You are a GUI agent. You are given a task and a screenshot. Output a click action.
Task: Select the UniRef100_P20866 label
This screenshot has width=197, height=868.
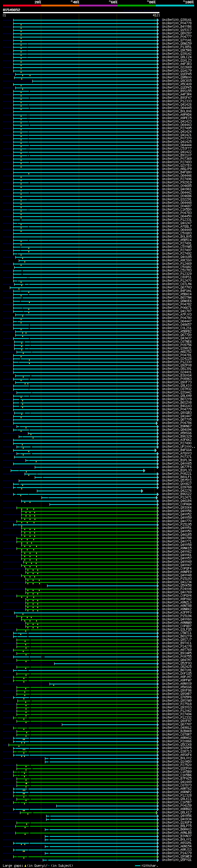coord(176,741)
